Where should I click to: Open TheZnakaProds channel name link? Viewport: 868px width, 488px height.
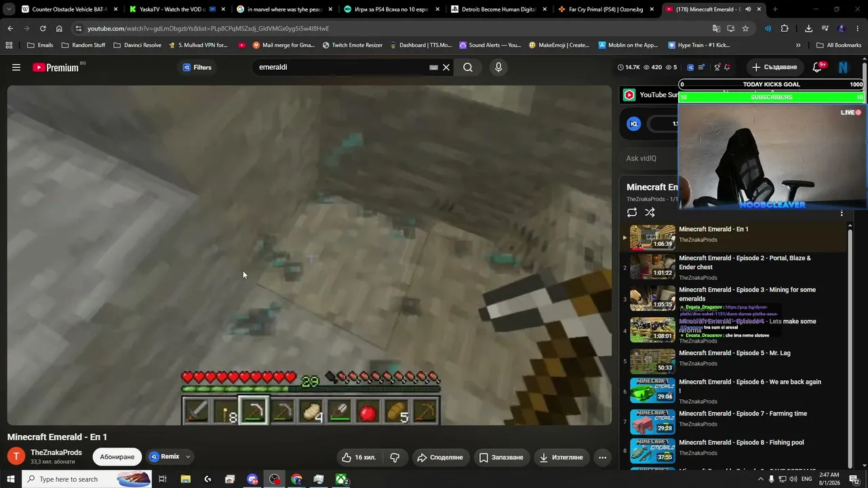point(56,453)
